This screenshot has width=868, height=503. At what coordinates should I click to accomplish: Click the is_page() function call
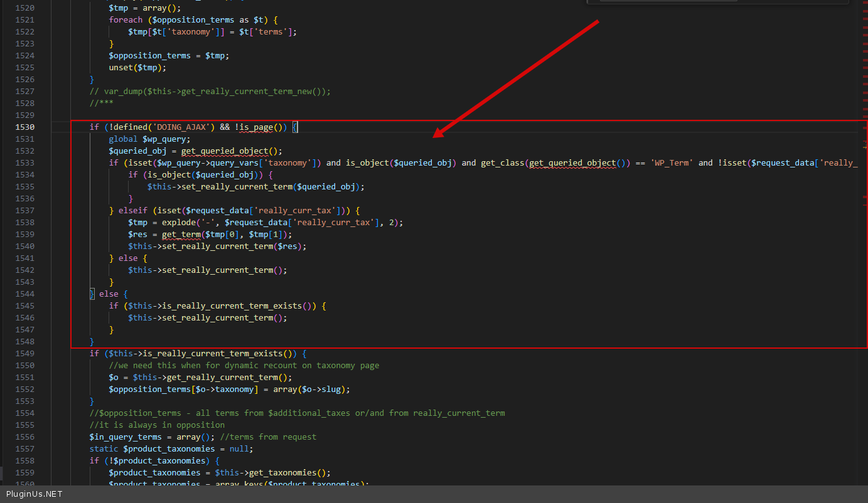(x=263, y=127)
